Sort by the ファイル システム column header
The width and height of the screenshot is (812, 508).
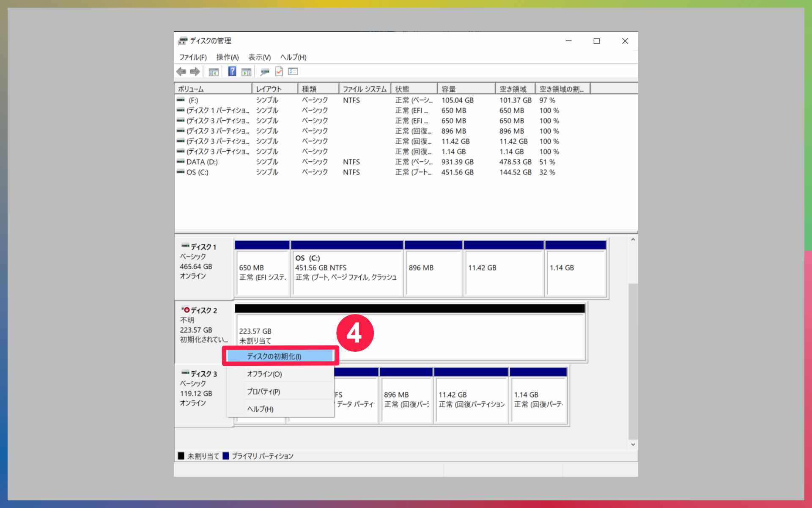coord(364,89)
